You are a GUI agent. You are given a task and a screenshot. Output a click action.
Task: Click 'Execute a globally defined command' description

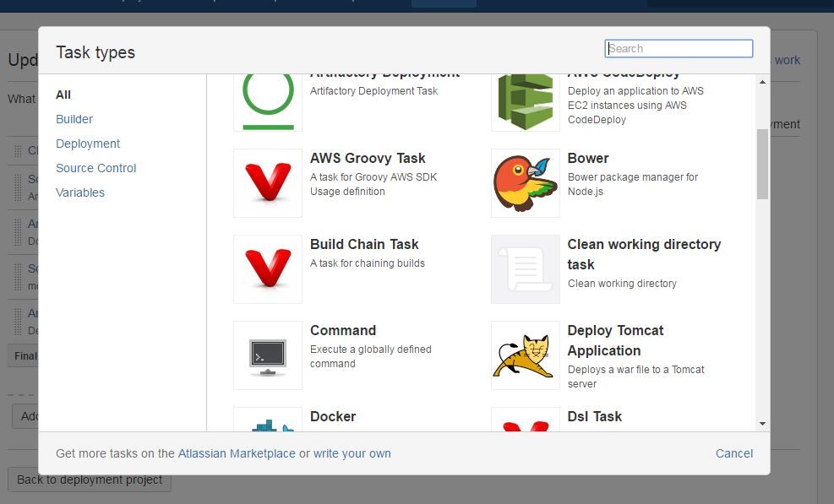(371, 356)
